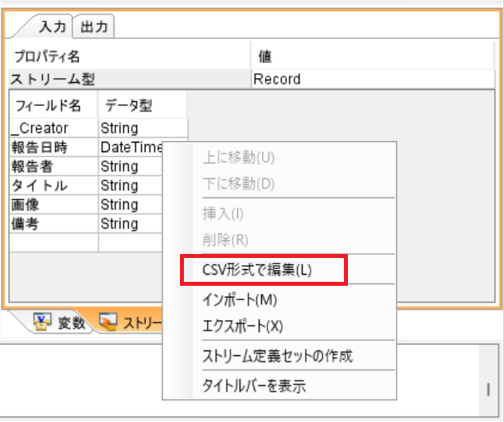Viewport: 504px width, 422px height.
Task: Click the フィールド名 column header
Action: click(48, 105)
